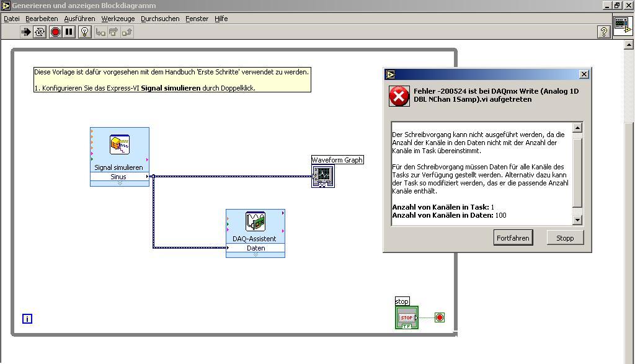635x364 pixels.
Task: Click the LabVIEW window title bar icon
Action: click(6, 6)
